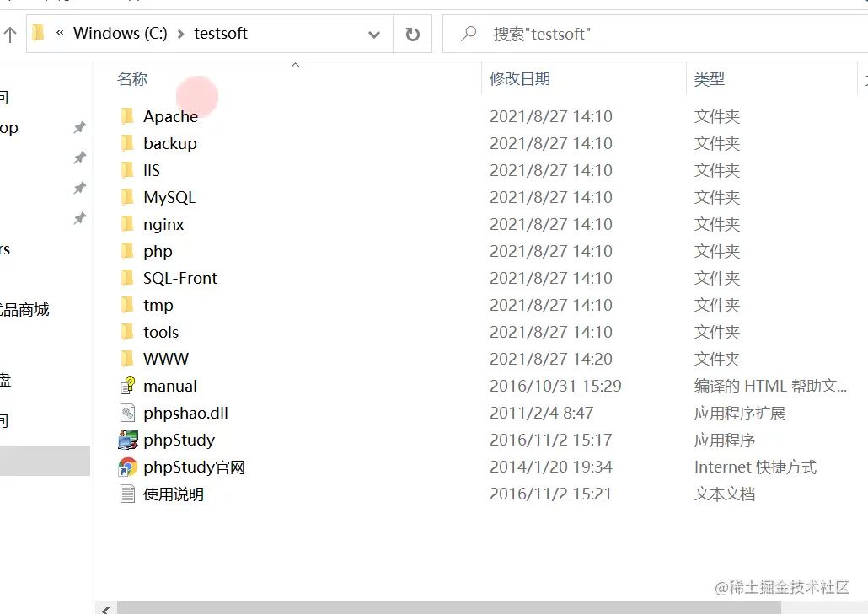Click phpshao.dll date 2011/2/4 8:47
This screenshot has width=868, height=614.
click(541, 413)
